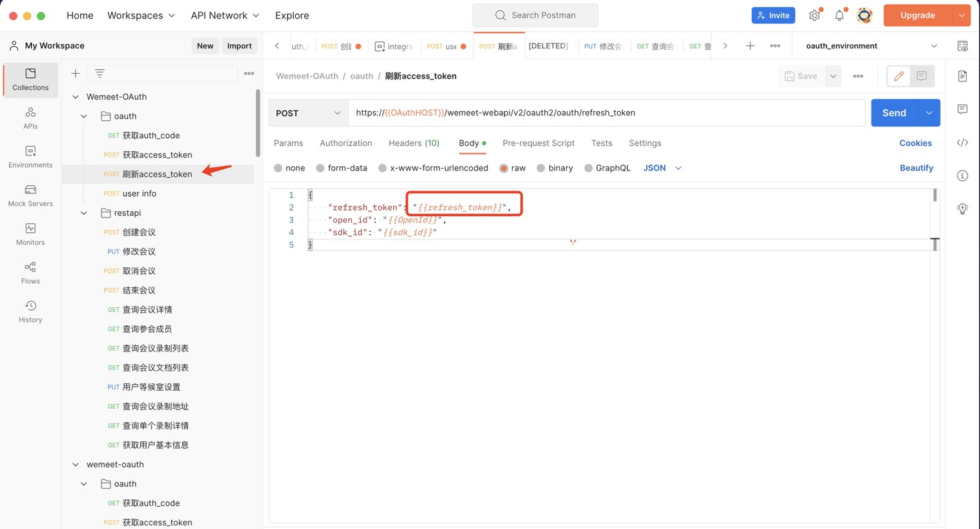Open request info pane
This screenshot has width=980, height=529.
coord(963,175)
